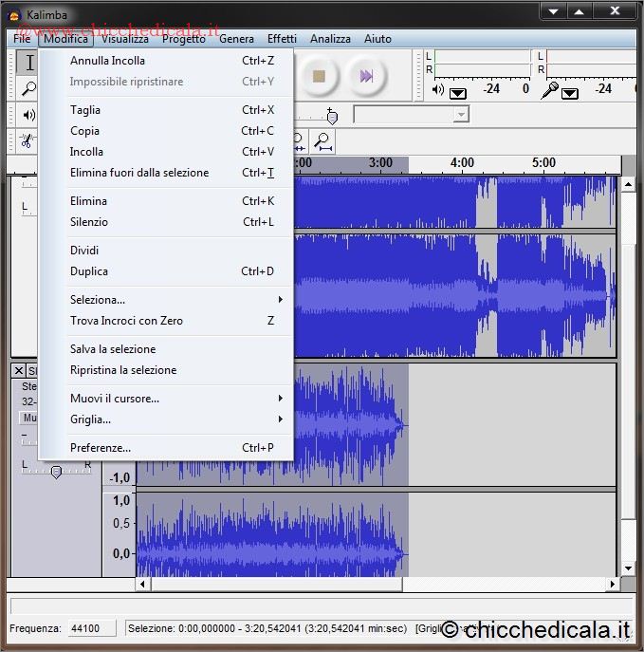The image size is (644, 652).
Task: Click the Skip to End button
Action: [366, 75]
